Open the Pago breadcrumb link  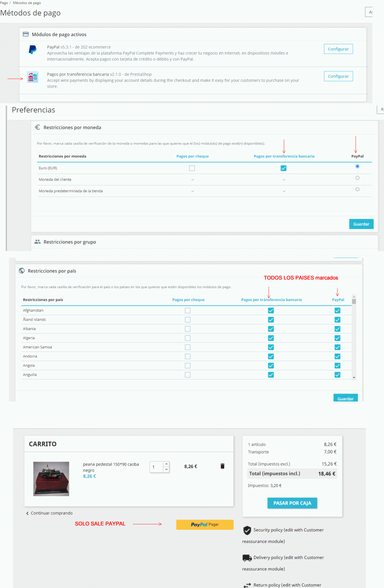(4, 3)
